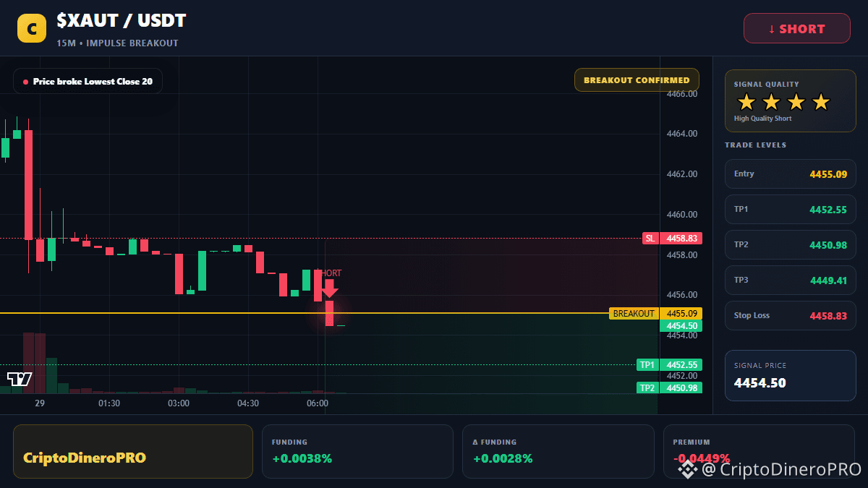The width and height of the screenshot is (868, 488).
Task: Select the Stop Loss 4458.83 row
Action: (x=791, y=316)
